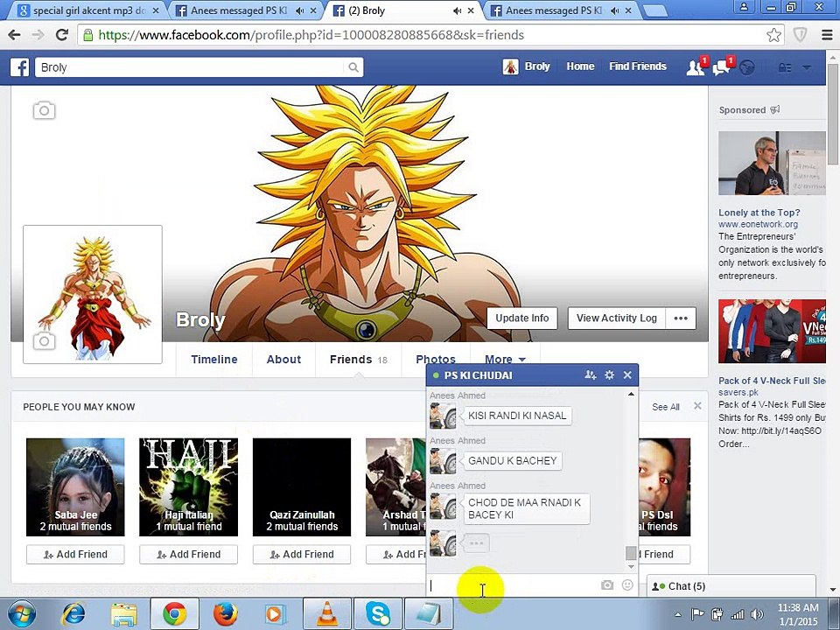Screen dimensions: 840x630
Task: Open Chrome menu hamburger icon
Action: coord(827,35)
